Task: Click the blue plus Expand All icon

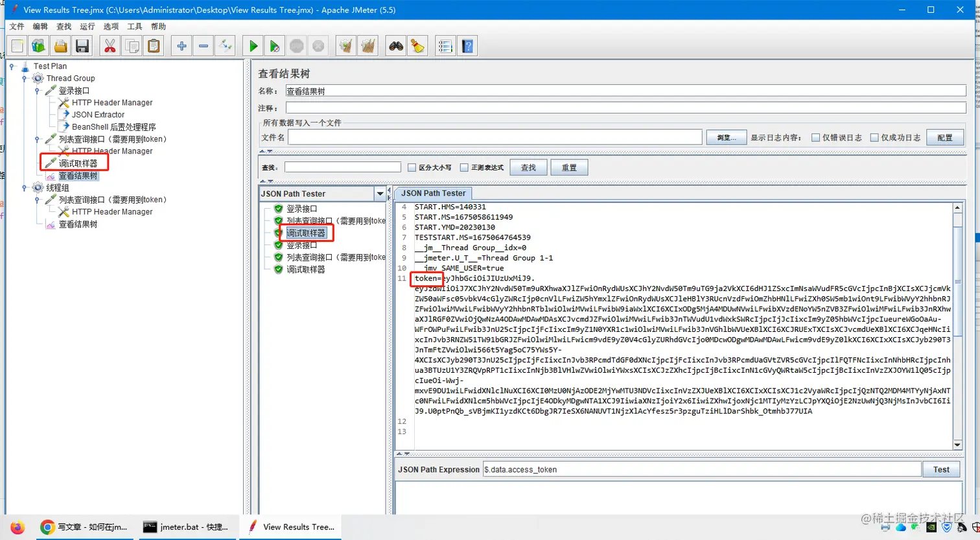Action: [181, 46]
